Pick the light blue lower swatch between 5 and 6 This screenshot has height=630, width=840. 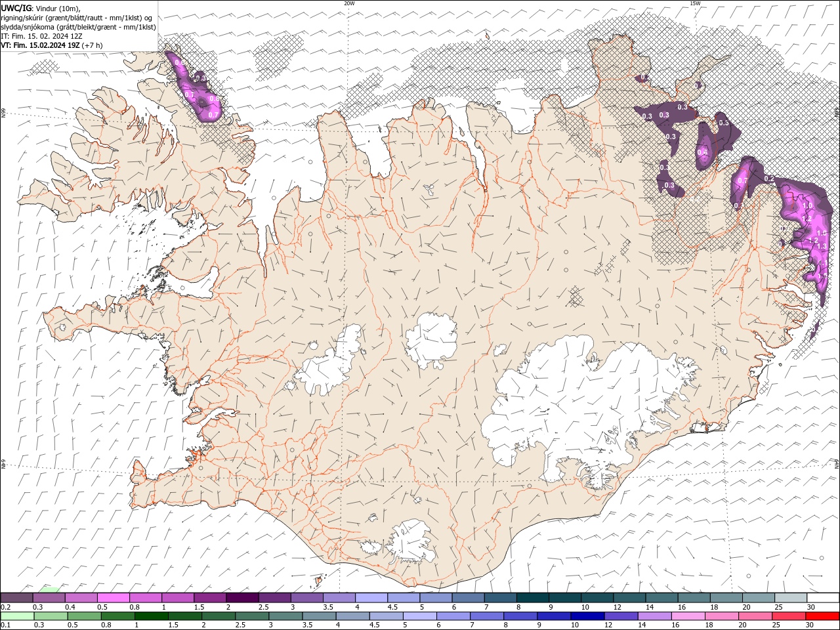419,616
